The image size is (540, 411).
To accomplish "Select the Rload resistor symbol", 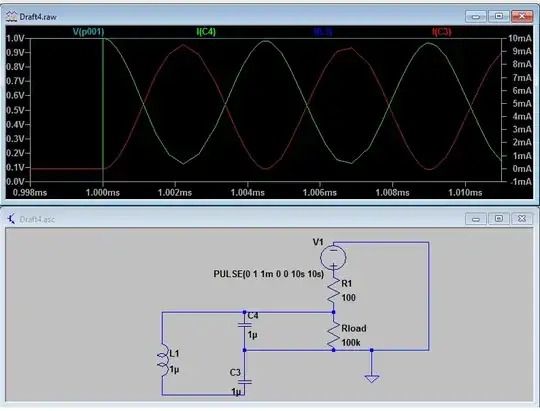I will (x=333, y=335).
